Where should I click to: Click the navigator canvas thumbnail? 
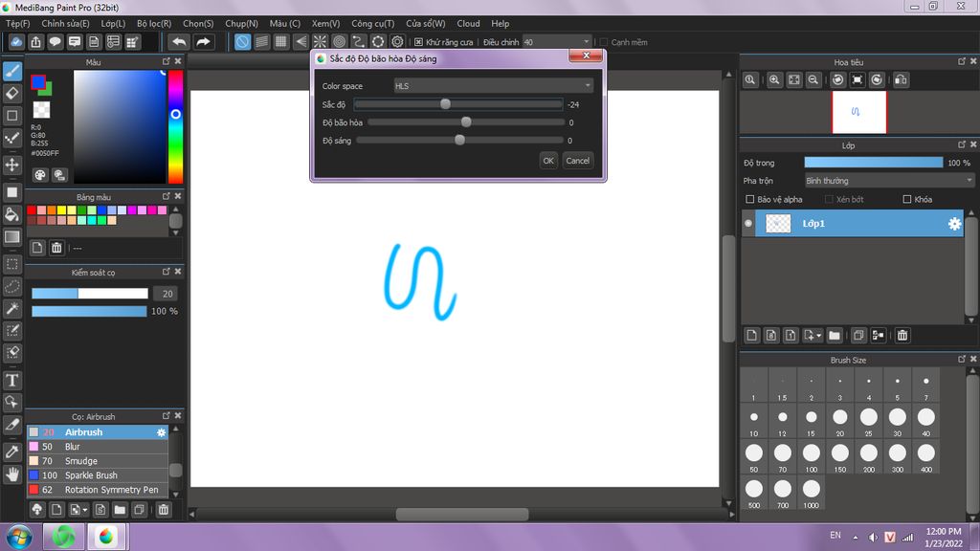pos(858,113)
